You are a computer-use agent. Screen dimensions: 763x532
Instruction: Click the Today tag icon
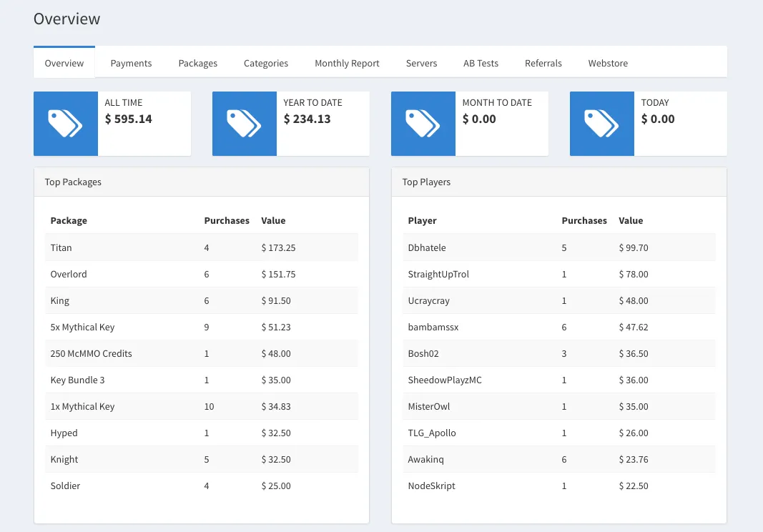pyautogui.click(x=601, y=124)
